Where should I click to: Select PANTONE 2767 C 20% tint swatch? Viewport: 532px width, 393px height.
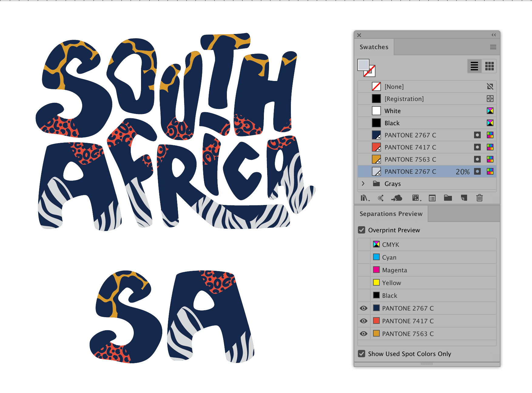[427, 171]
